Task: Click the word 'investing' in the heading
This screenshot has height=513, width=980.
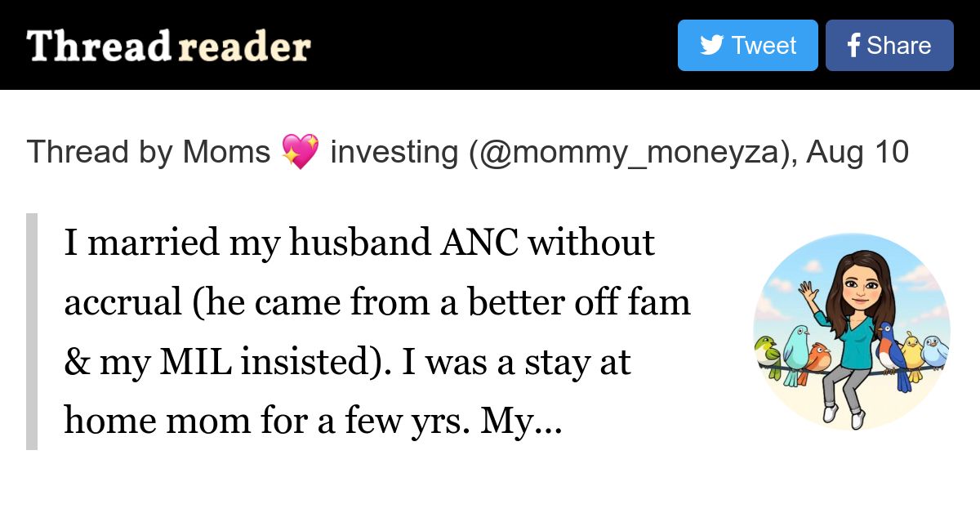Action: click(x=394, y=152)
